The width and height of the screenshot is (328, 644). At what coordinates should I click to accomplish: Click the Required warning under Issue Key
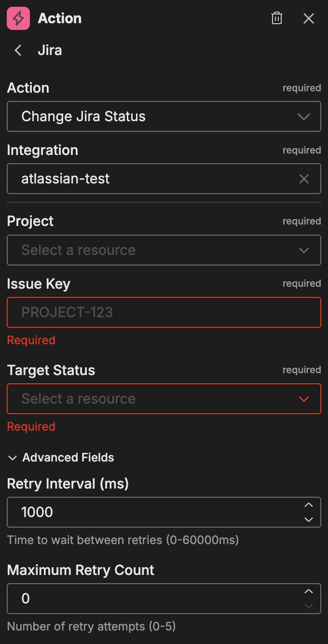pyautogui.click(x=31, y=340)
